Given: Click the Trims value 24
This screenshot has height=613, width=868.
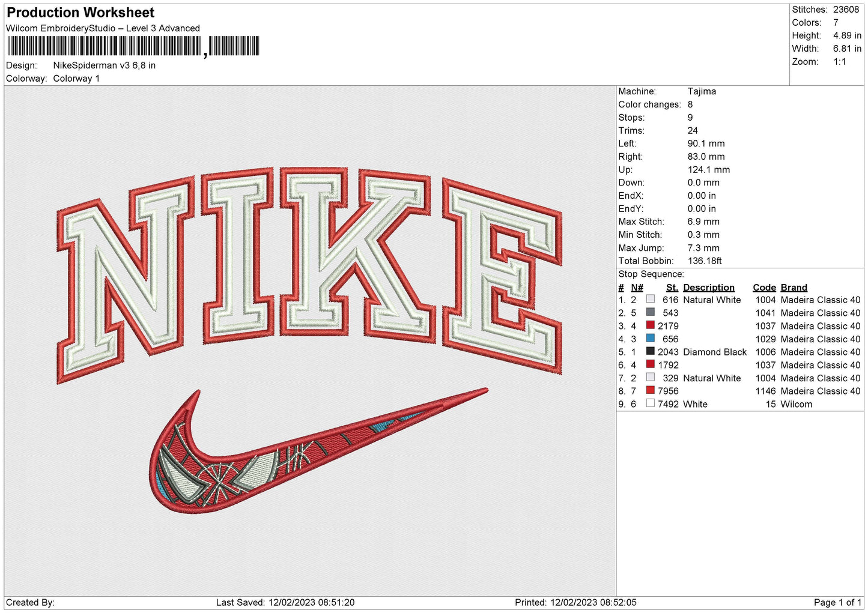Looking at the screenshot, I should [693, 130].
